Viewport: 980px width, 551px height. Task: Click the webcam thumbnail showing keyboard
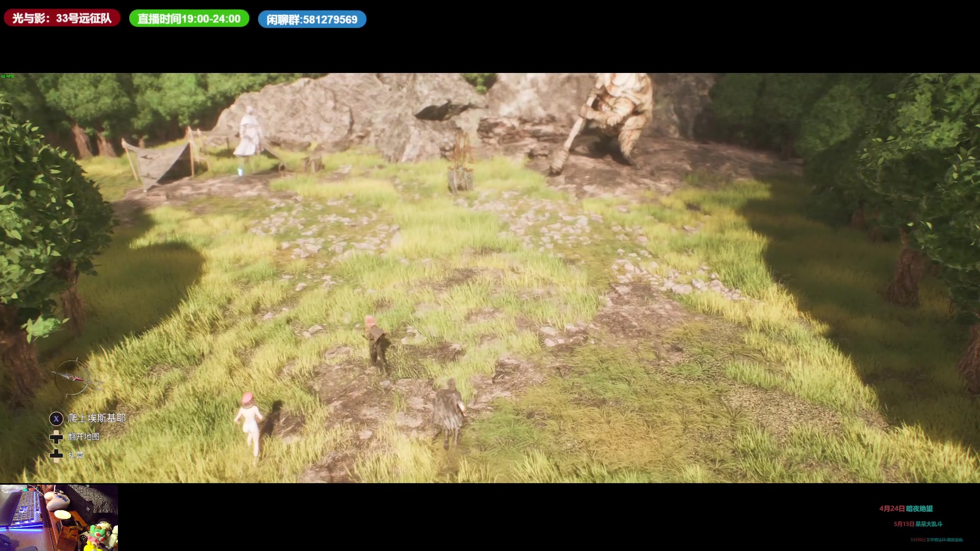coord(59,517)
